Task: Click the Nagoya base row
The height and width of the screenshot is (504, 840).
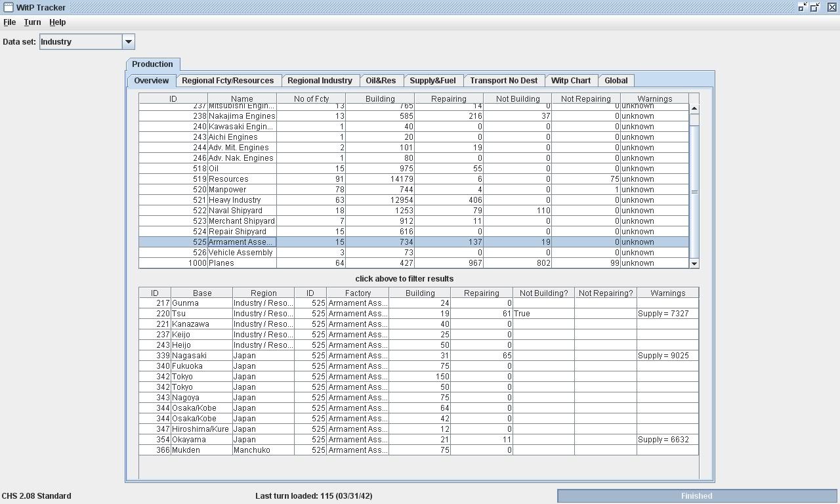Action: pyautogui.click(x=419, y=398)
